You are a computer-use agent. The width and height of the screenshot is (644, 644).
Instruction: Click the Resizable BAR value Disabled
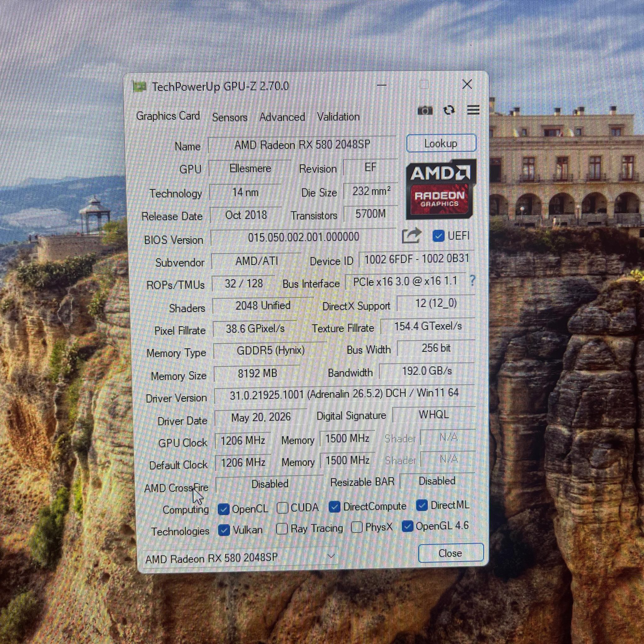[x=437, y=481]
